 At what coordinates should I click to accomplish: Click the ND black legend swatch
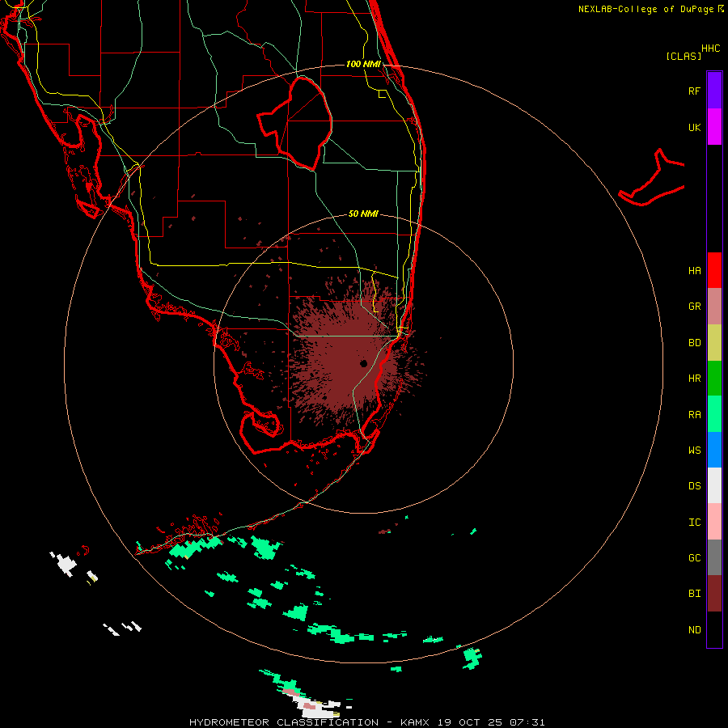(x=714, y=629)
